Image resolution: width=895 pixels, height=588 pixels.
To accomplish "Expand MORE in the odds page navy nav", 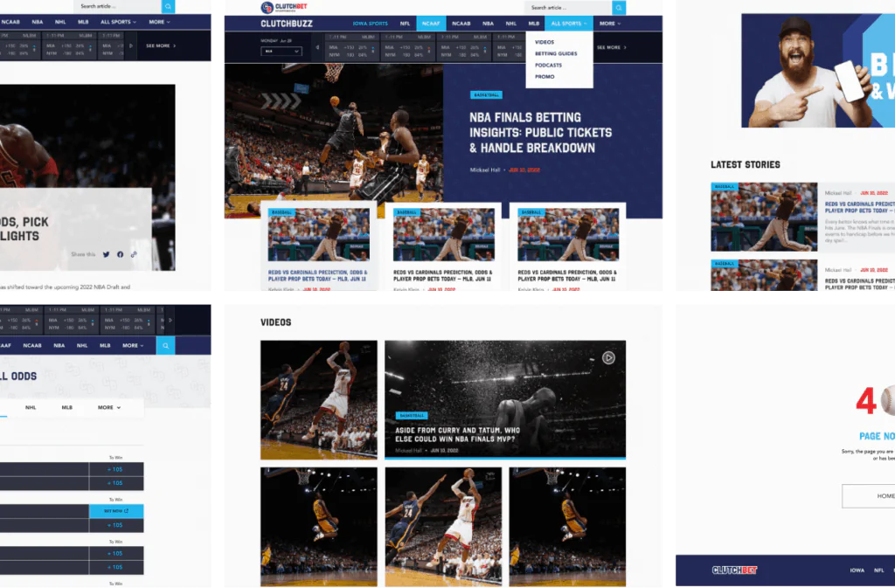I will coord(133,346).
